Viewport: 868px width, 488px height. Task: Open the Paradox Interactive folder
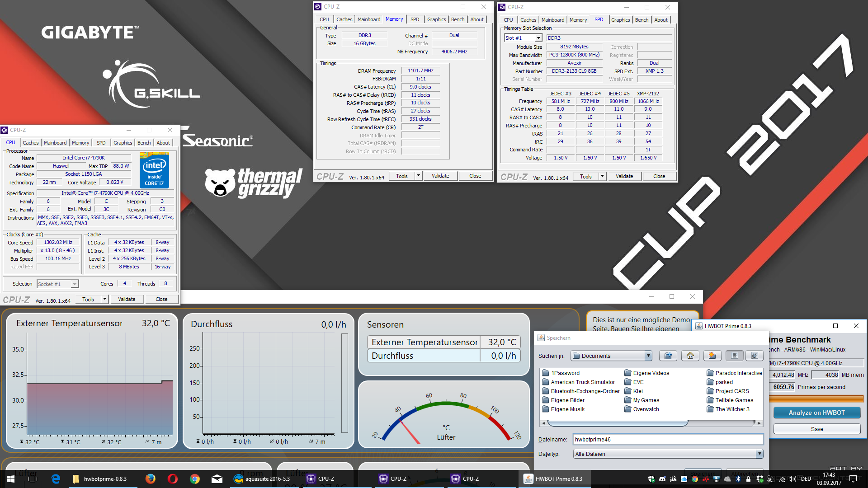coord(735,373)
